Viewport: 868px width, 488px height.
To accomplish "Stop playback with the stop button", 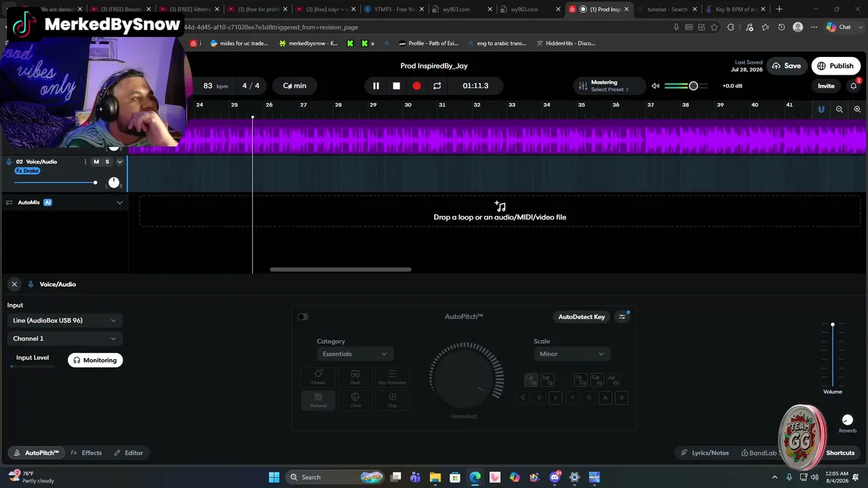I will [x=396, y=86].
